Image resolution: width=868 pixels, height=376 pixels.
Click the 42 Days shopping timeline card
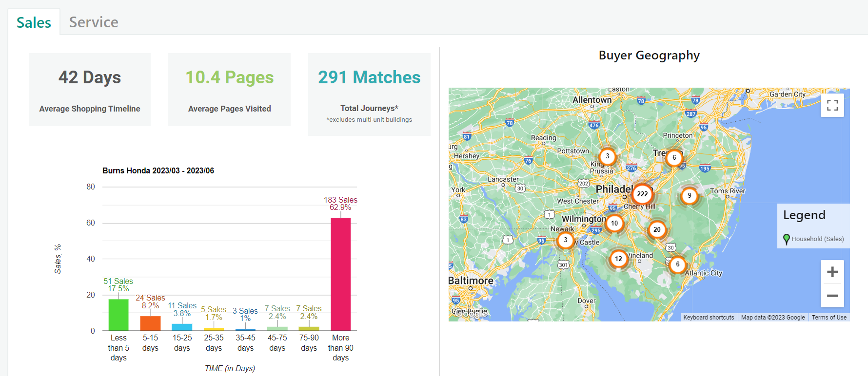coord(90,90)
